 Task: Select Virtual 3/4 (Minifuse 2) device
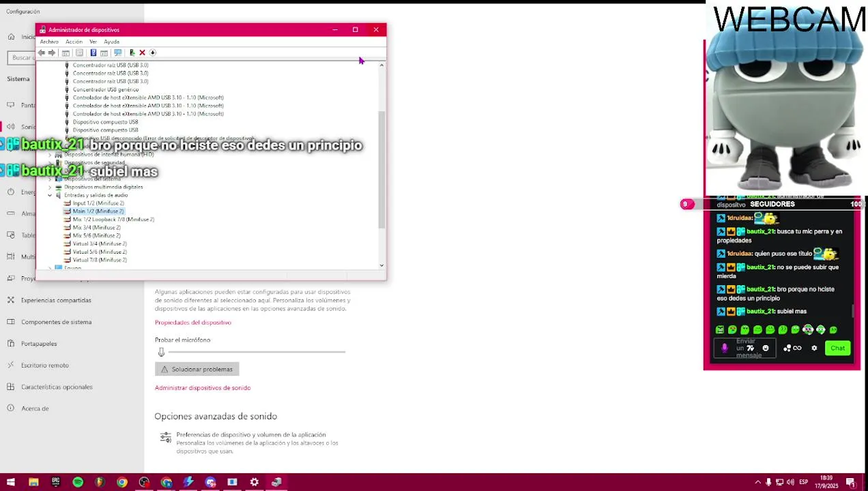(x=100, y=244)
